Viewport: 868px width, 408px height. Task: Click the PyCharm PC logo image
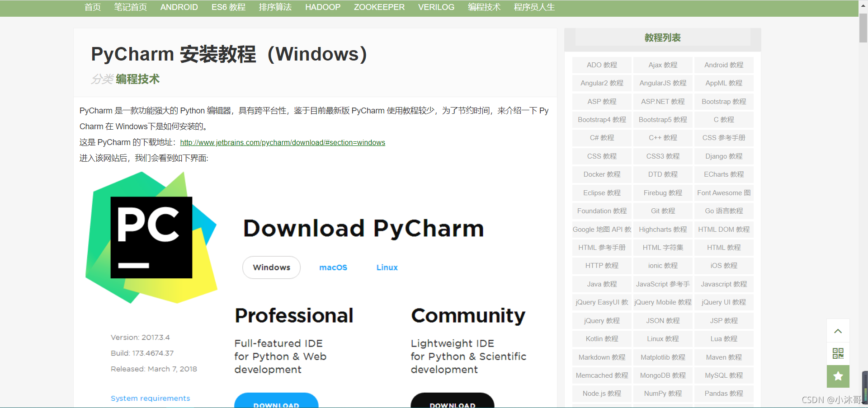point(151,237)
